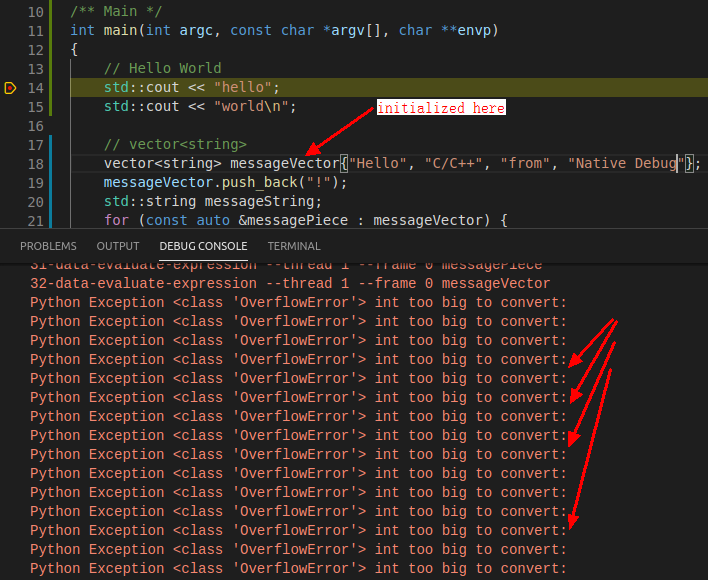Click the '/** Main */' comment
708x580 pixels.
click(x=116, y=11)
